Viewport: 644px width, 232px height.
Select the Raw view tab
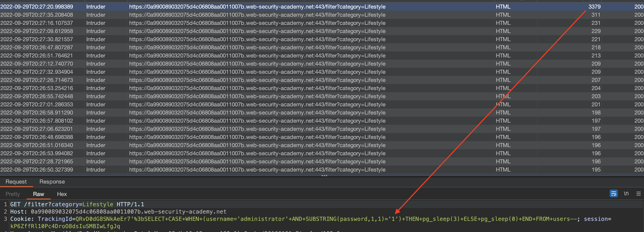38,194
